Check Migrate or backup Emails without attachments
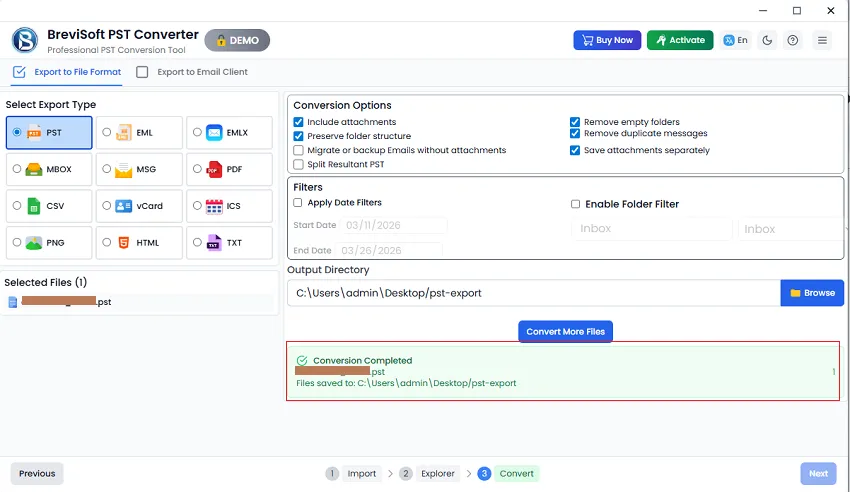 click(298, 150)
